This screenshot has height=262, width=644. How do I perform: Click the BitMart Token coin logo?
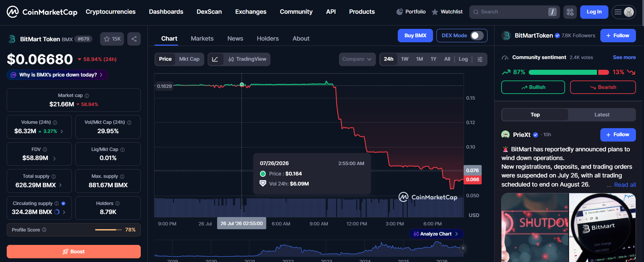(12, 39)
